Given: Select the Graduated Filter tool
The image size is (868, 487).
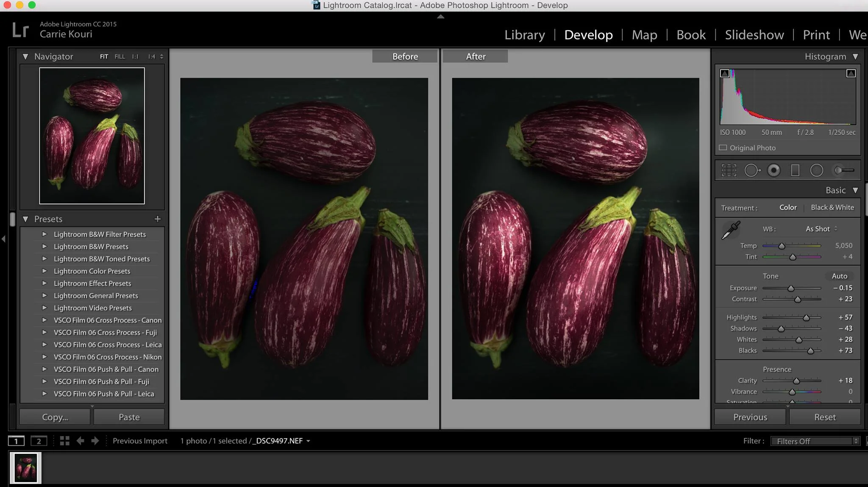Looking at the screenshot, I should click(795, 170).
